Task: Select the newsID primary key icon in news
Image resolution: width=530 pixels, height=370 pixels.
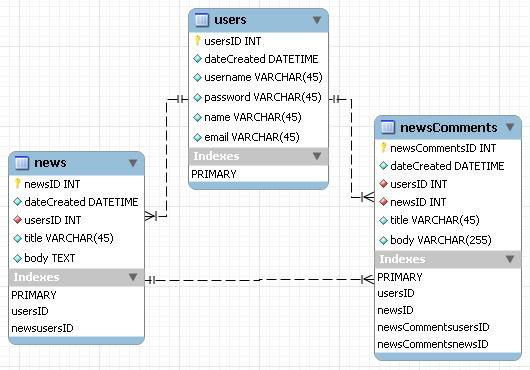Action: coord(18,184)
